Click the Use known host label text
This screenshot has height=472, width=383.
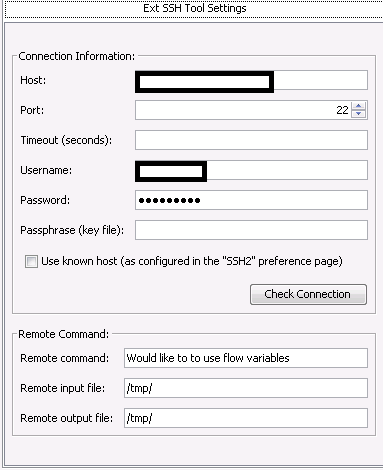192,261
